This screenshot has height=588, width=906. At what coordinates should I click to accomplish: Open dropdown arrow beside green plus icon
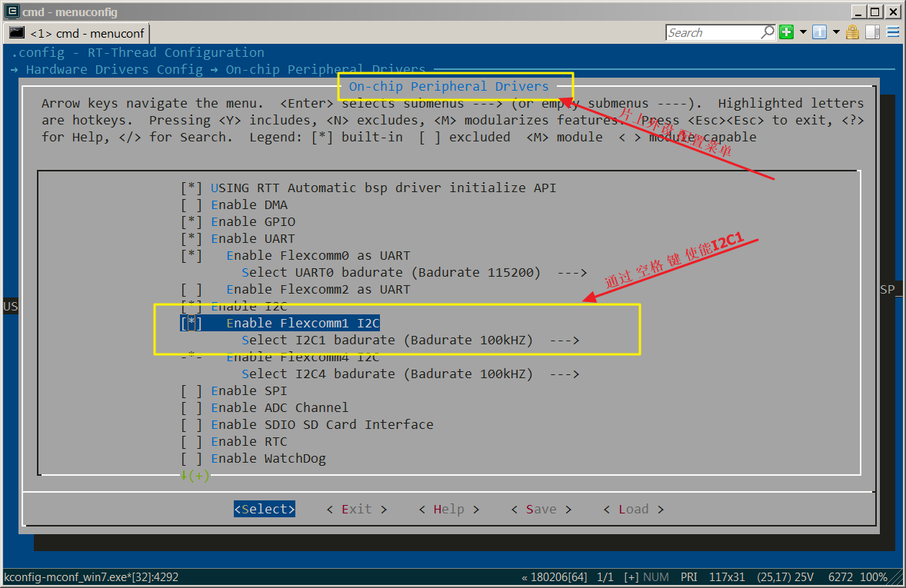803,32
